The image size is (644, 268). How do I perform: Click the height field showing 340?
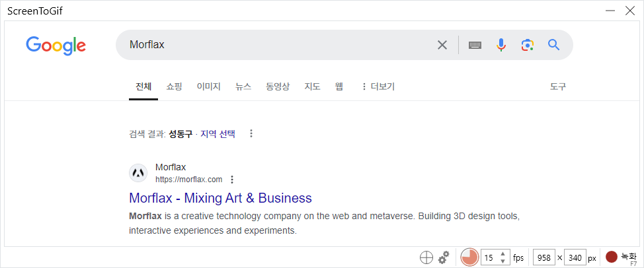point(575,257)
